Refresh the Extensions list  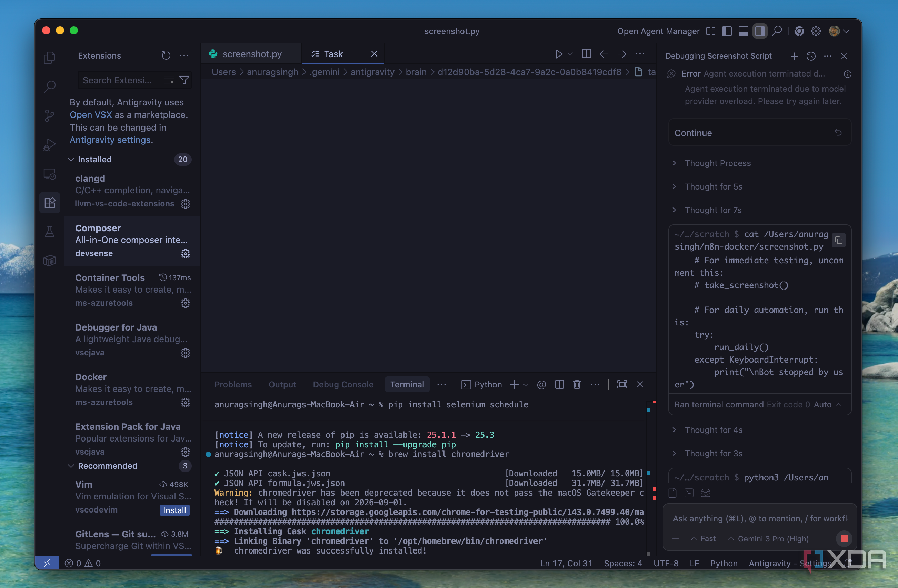[166, 56]
